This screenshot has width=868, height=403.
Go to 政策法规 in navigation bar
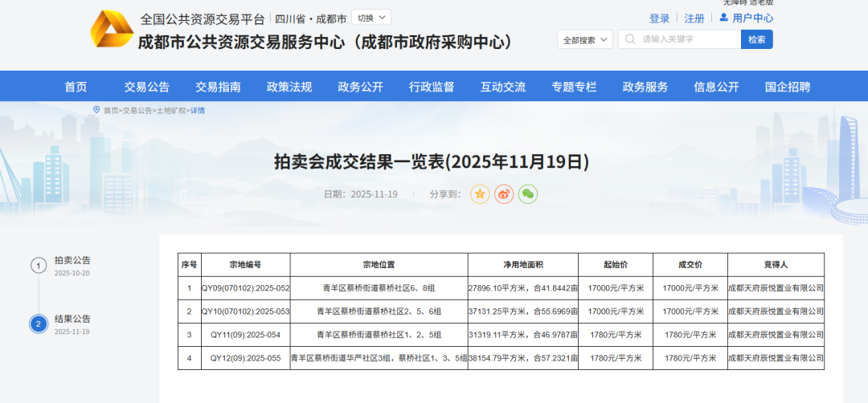click(x=289, y=88)
